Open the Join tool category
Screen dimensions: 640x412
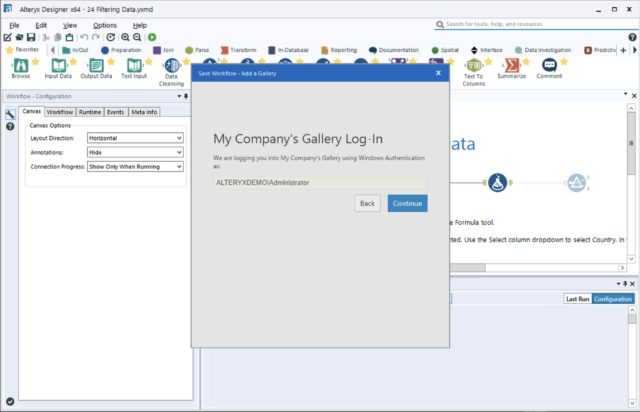[163, 50]
